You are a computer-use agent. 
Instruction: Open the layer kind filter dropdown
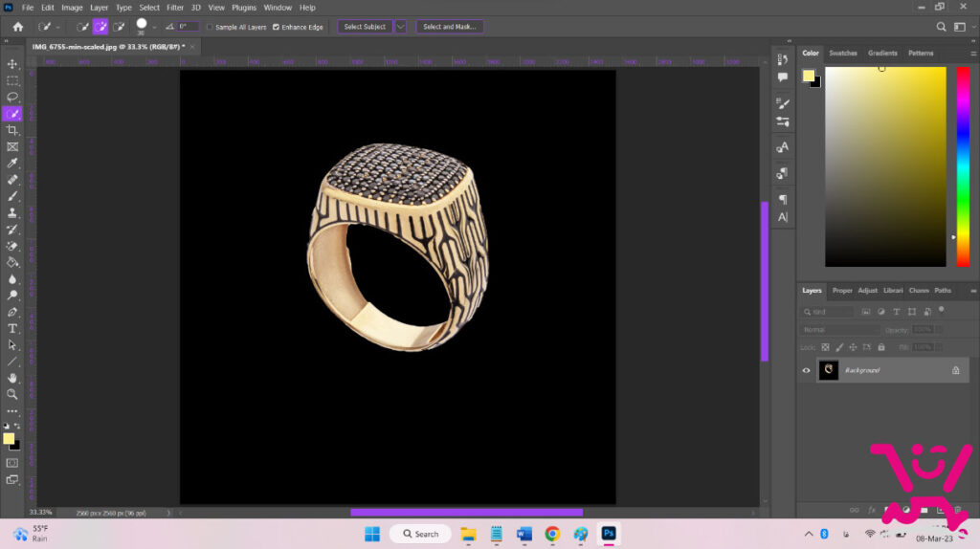coord(828,312)
